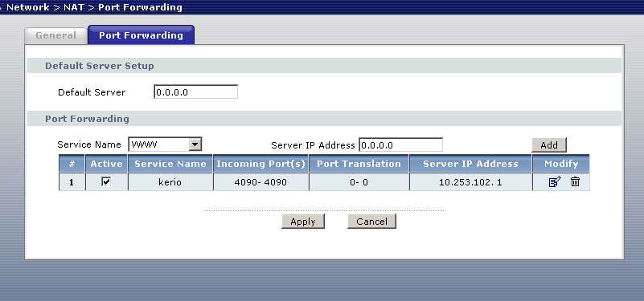Click the Add button

[x=549, y=144]
